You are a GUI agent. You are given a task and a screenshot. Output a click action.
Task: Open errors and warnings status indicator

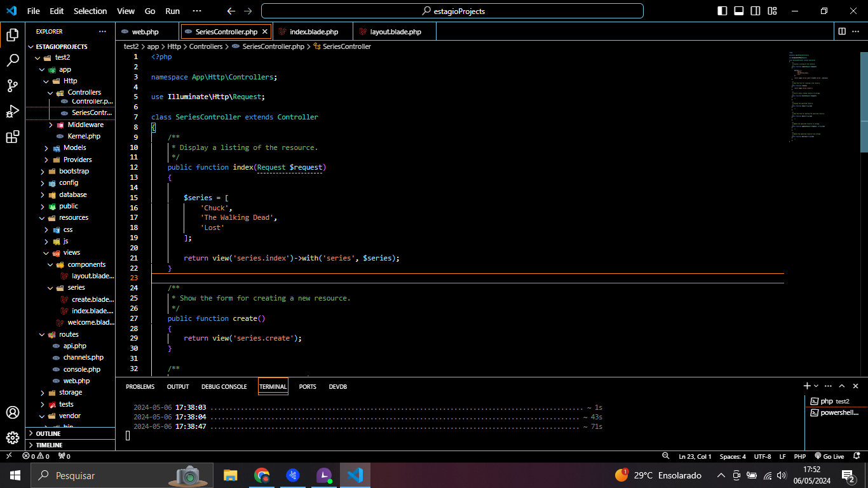pos(36,456)
